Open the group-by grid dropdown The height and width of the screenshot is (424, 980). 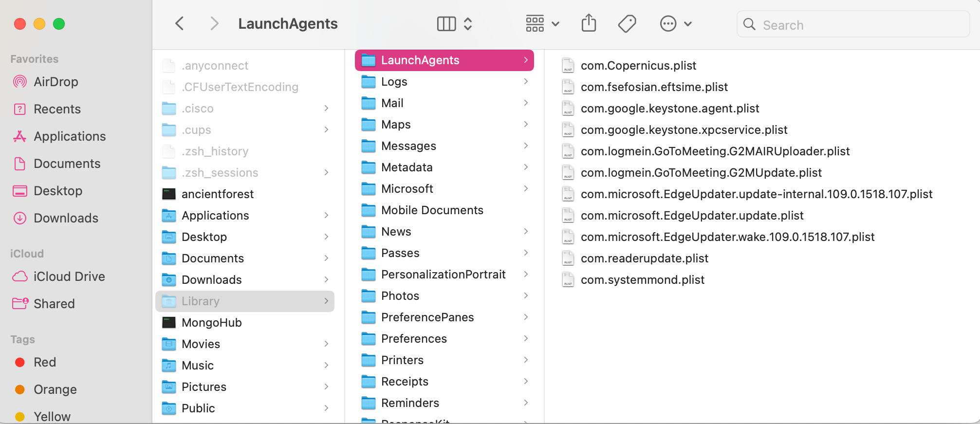542,23
